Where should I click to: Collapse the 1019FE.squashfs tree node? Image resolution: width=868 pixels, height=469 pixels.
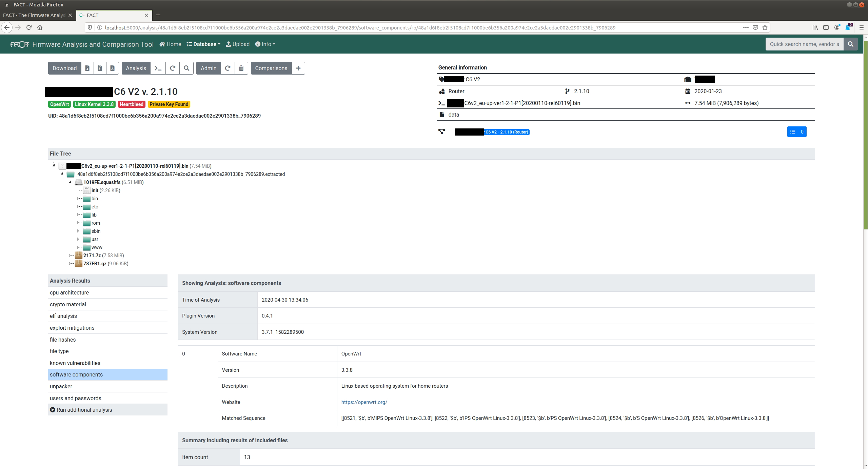click(x=70, y=182)
